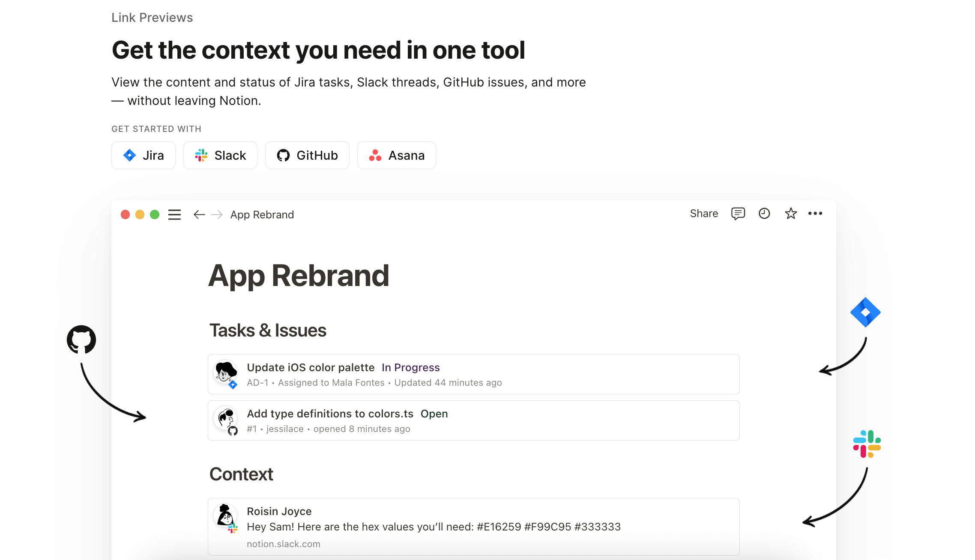Click the green maximize window dot
The height and width of the screenshot is (560, 975).
(x=155, y=214)
